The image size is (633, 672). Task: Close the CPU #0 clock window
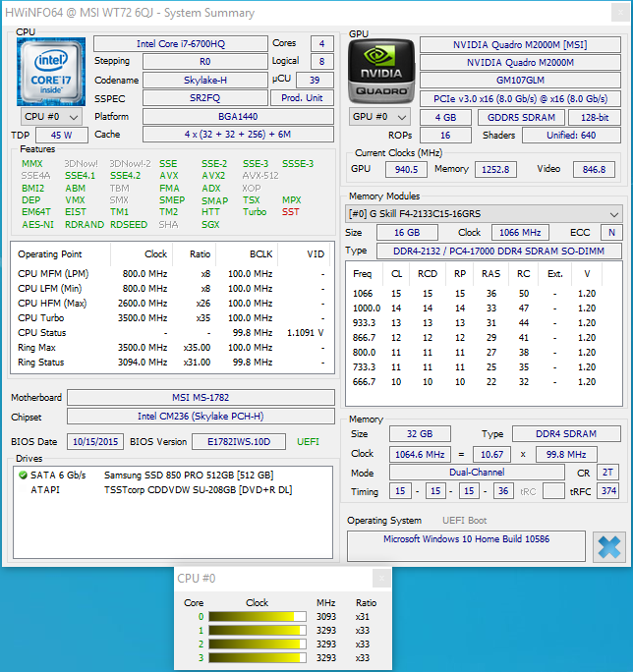(x=381, y=579)
